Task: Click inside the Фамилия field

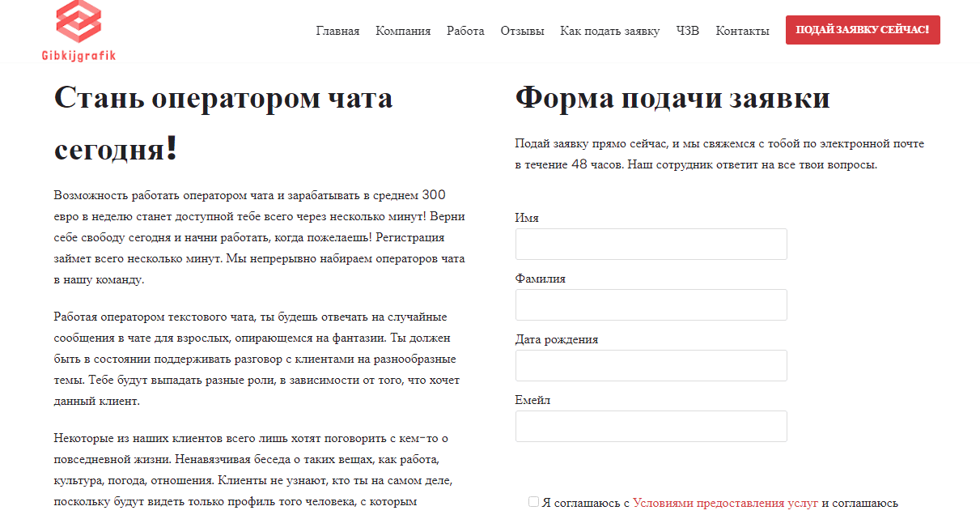Action: click(651, 304)
